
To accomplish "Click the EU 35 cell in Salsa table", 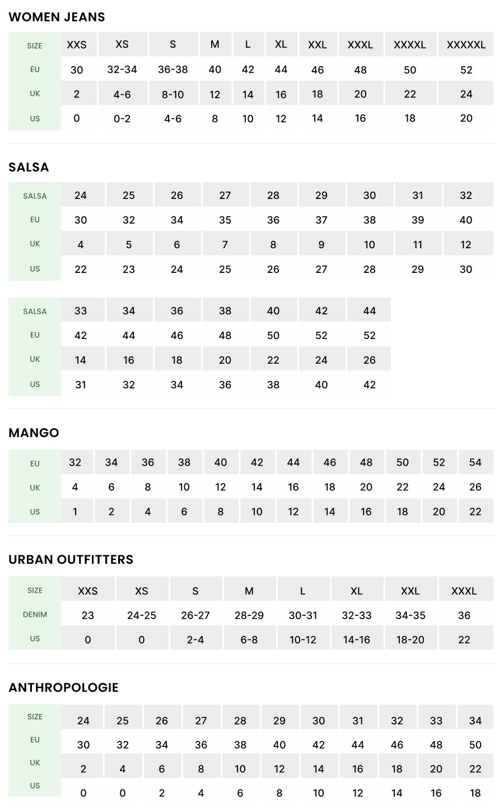I will (x=225, y=220).
